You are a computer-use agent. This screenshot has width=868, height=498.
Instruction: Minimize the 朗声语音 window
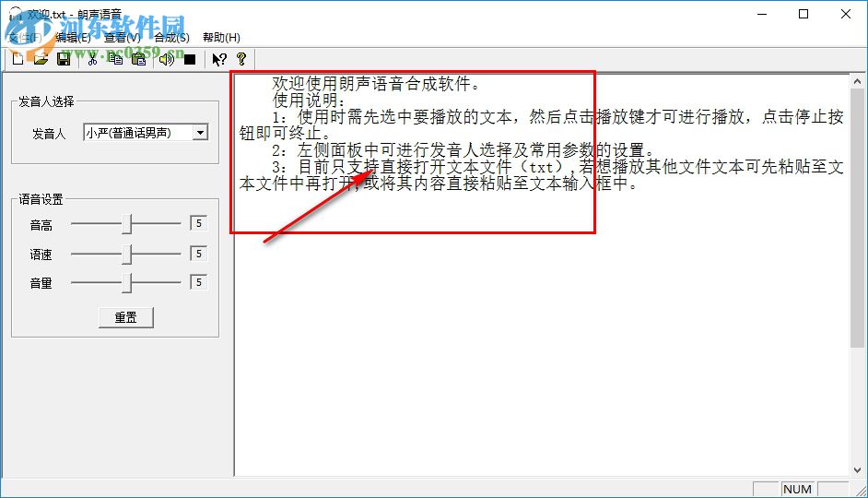(x=762, y=15)
